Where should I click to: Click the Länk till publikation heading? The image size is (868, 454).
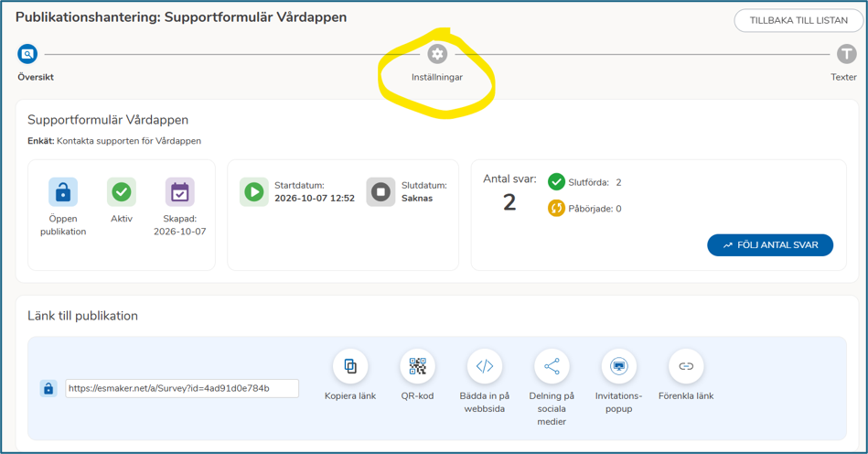pyautogui.click(x=82, y=316)
